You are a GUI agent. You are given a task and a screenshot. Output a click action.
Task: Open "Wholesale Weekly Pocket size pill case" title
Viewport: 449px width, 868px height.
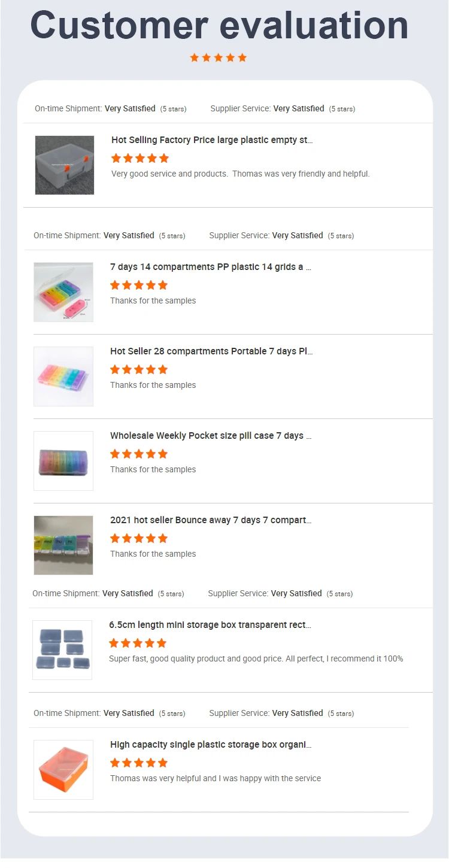click(211, 436)
